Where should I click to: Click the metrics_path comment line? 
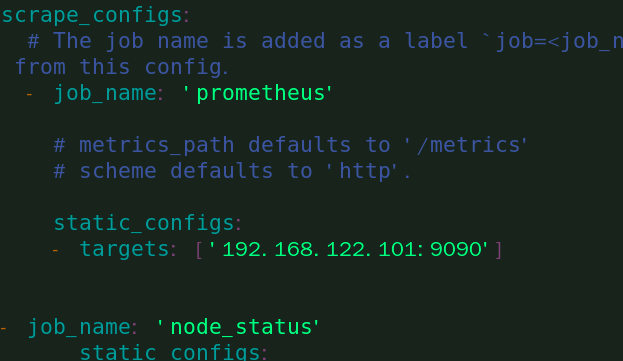click(x=291, y=145)
